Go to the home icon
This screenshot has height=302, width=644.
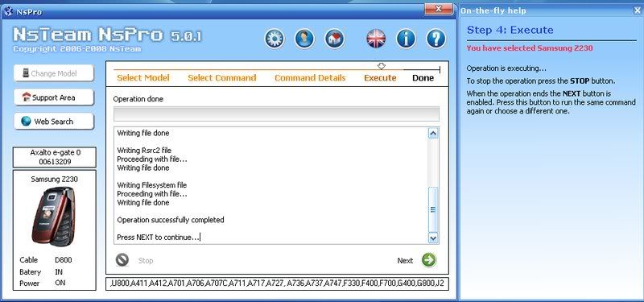335,39
